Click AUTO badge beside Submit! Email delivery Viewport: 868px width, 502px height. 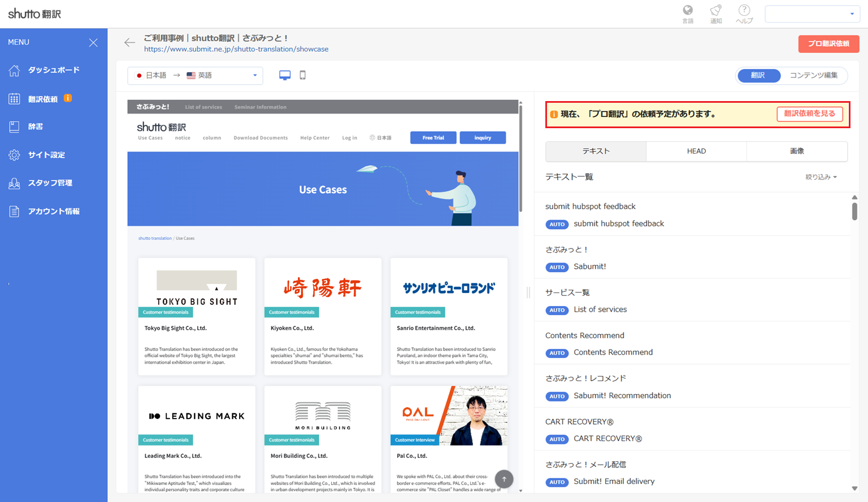pyautogui.click(x=557, y=482)
